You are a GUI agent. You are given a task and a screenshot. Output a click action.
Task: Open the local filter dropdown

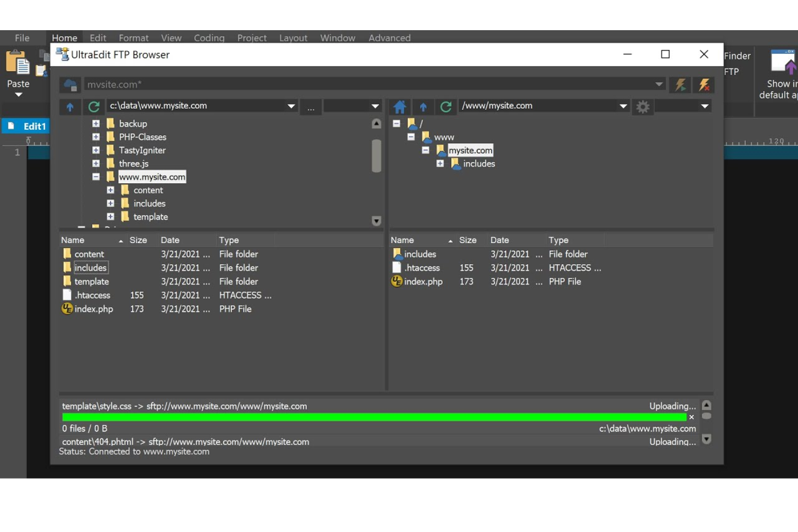click(x=375, y=106)
